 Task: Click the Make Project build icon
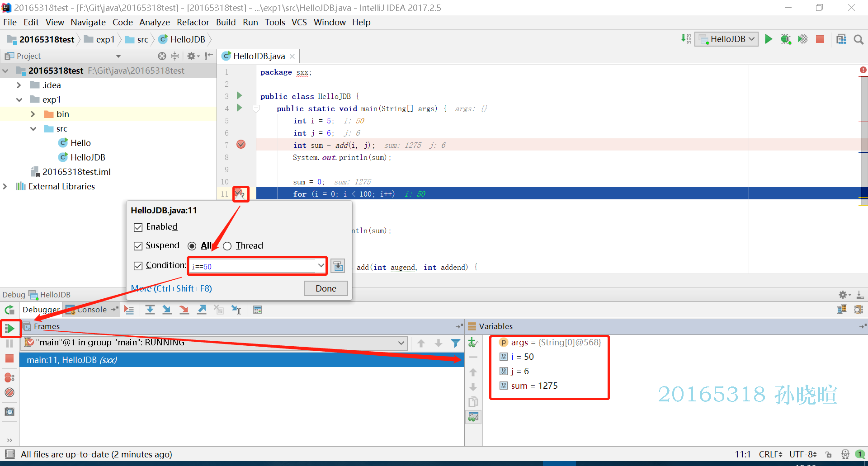(686, 39)
